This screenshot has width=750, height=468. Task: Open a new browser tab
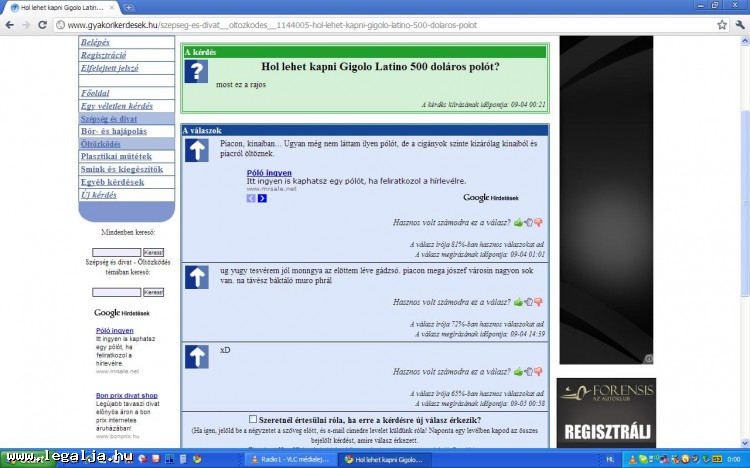[128, 7]
